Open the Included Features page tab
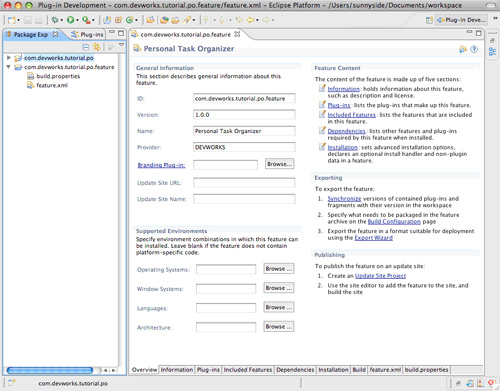 [x=248, y=370]
